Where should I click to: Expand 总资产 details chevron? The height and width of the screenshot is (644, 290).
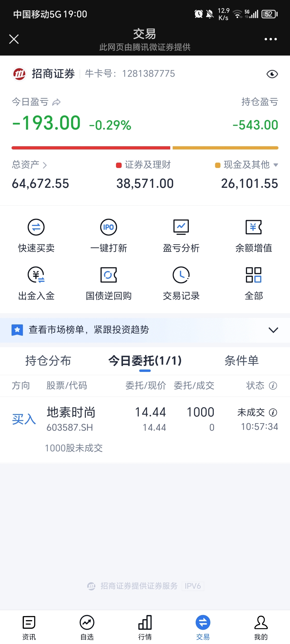(45, 165)
